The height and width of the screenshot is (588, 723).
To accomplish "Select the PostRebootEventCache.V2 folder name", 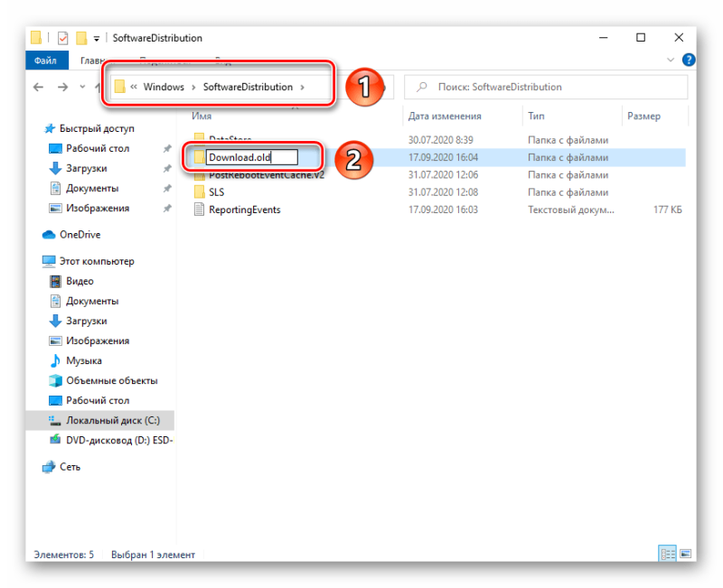I will point(267,175).
